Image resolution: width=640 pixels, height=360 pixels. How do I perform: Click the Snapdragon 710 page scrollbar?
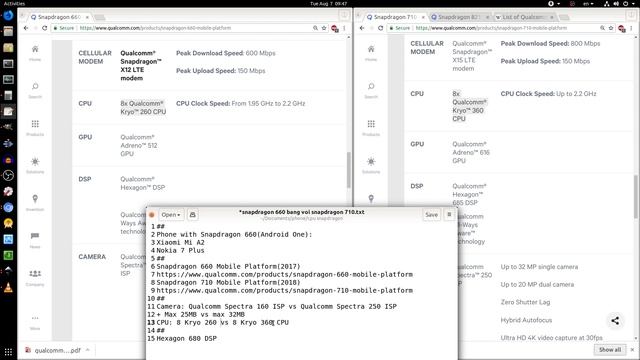point(636,196)
